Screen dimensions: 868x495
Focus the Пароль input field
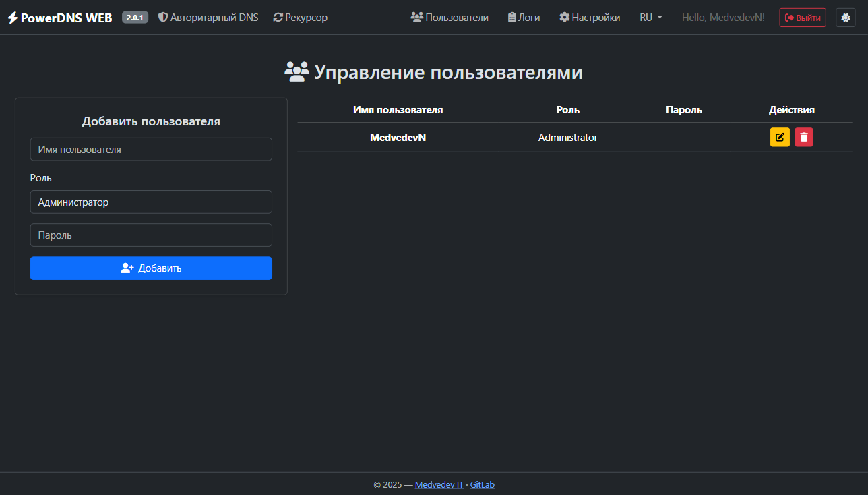click(x=151, y=235)
